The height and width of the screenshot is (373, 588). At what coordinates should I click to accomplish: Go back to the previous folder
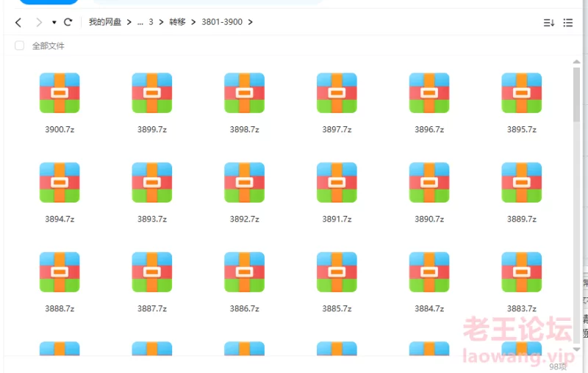[18, 23]
